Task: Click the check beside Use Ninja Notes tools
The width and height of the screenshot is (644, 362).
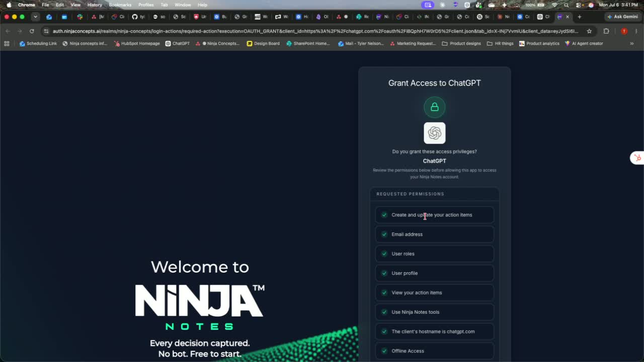Action: coord(384,312)
